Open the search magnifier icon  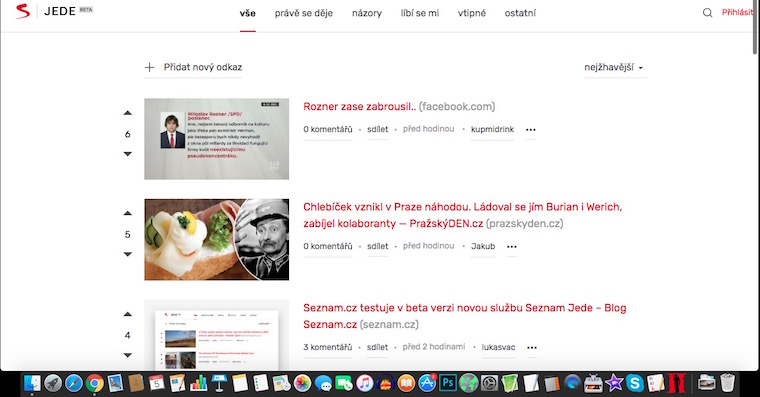click(707, 13)
